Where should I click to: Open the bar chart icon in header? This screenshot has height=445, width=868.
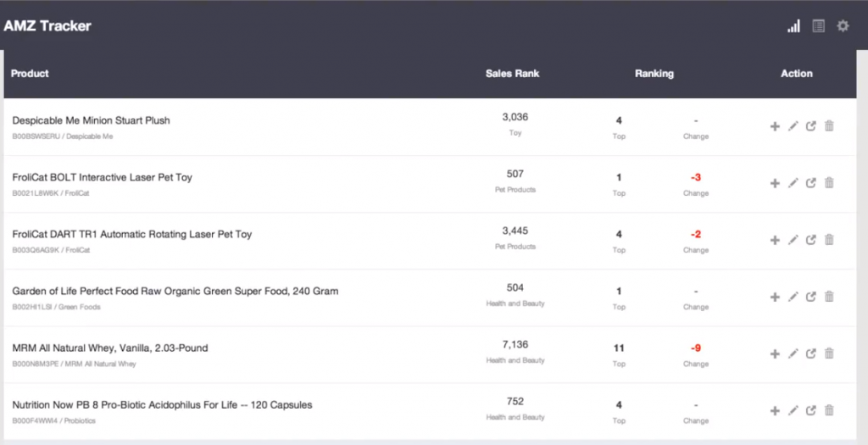point(793,26)
